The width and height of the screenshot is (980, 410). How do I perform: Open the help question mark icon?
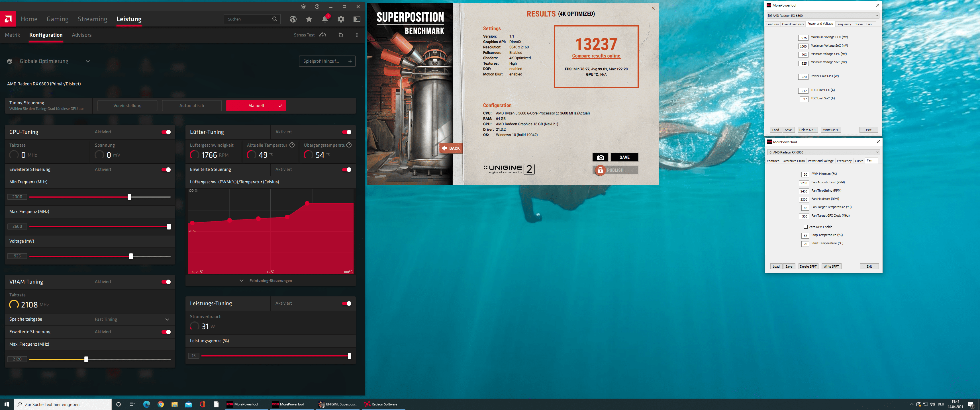(x=317, y=7)
